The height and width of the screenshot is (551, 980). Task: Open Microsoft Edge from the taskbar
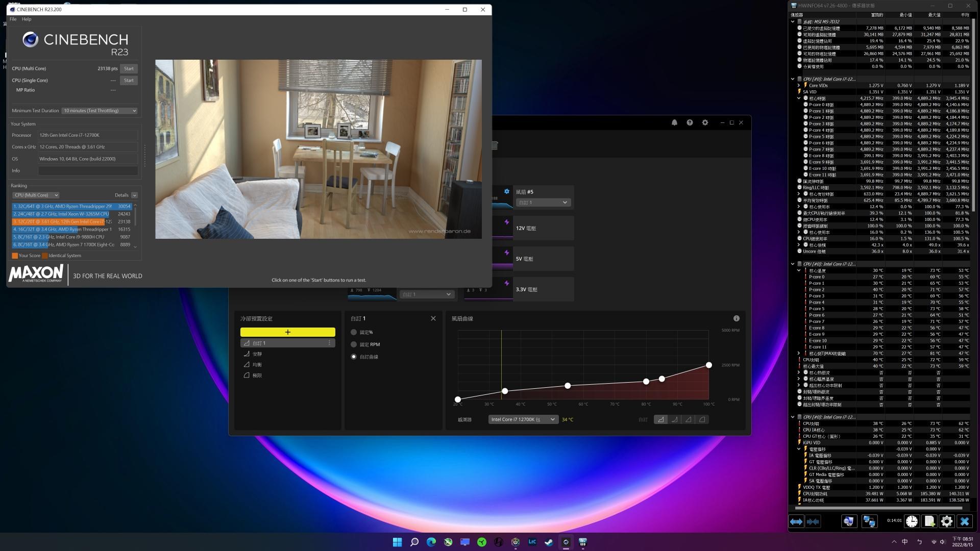[431, 542]
